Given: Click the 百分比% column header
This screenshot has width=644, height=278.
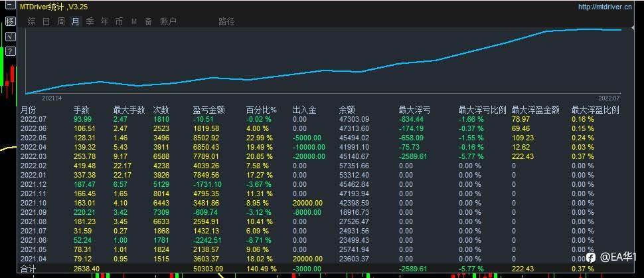Looking at the screenshot, I should pyautogui.click(x=262, y=110).
